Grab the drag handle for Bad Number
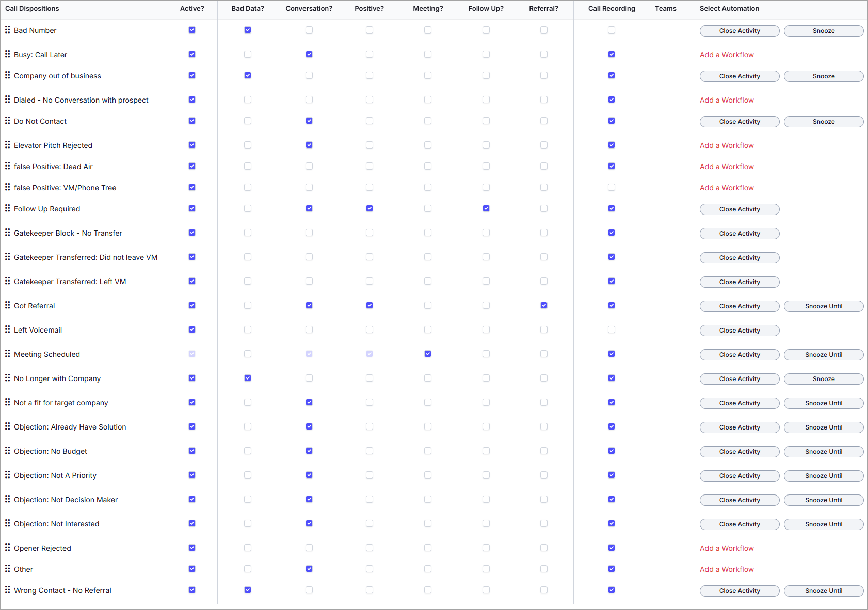 point(7,30)
